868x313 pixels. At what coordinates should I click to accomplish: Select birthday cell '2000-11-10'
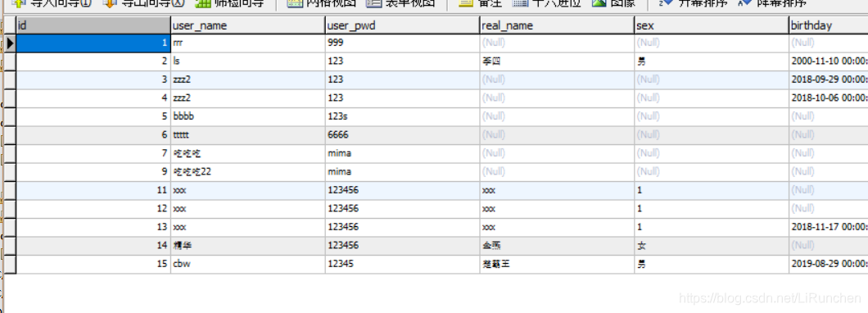(829, 61)
